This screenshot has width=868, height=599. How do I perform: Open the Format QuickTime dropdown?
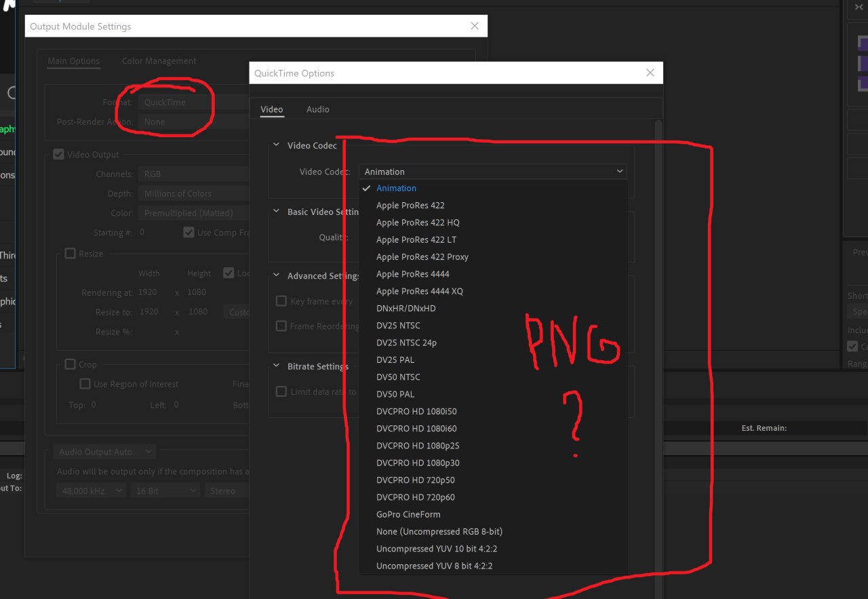(x=193, y=102)
